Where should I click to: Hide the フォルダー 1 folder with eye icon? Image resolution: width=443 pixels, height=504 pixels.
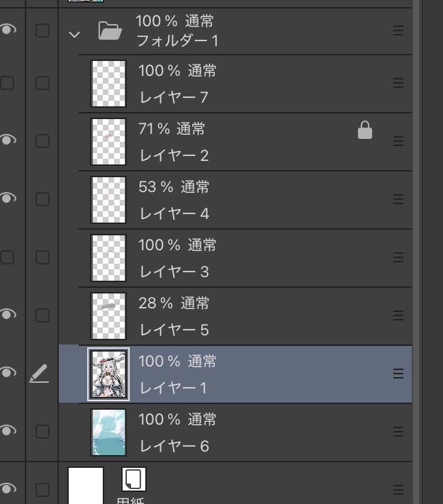tap(8, 30)
